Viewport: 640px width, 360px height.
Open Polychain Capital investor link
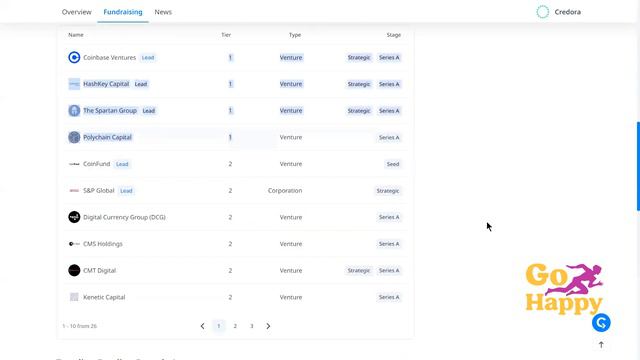tap(107, 137)
